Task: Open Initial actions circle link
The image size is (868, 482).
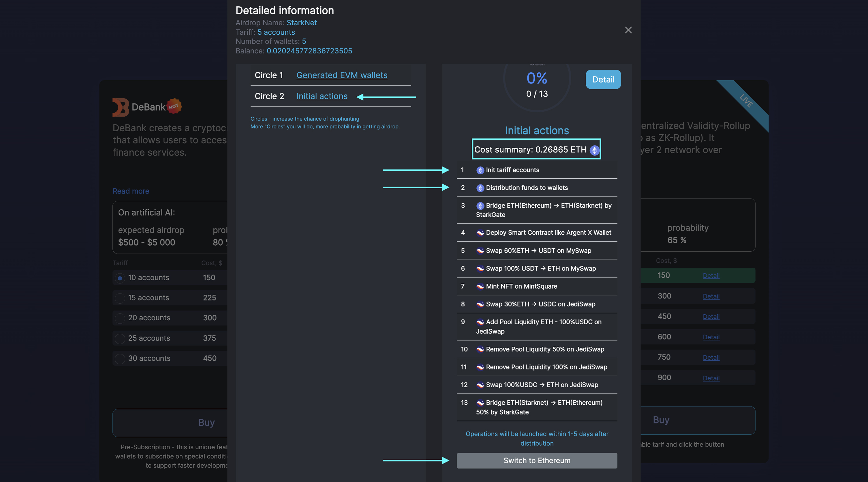Action: click(322, 96)
